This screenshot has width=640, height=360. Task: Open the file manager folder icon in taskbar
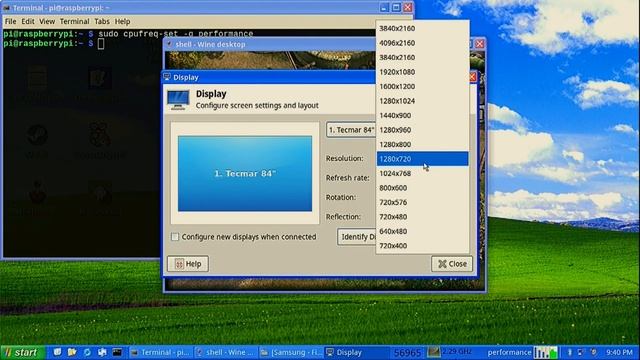(72, 352)
